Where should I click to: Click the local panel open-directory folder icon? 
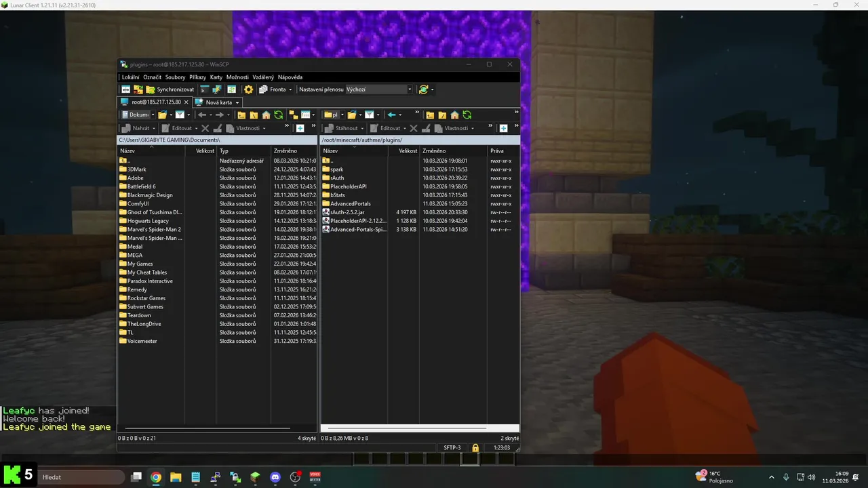[x=163, y=115]
